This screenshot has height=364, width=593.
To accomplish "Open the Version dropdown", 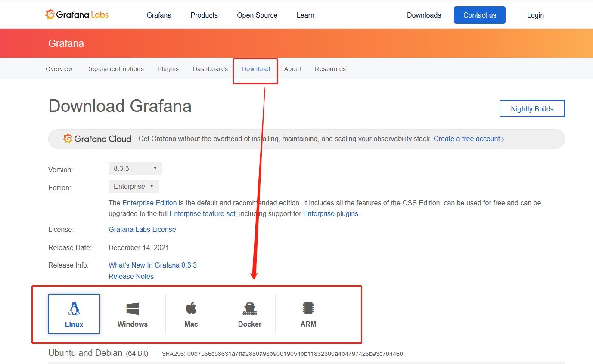I will click(x=135, y=169).
